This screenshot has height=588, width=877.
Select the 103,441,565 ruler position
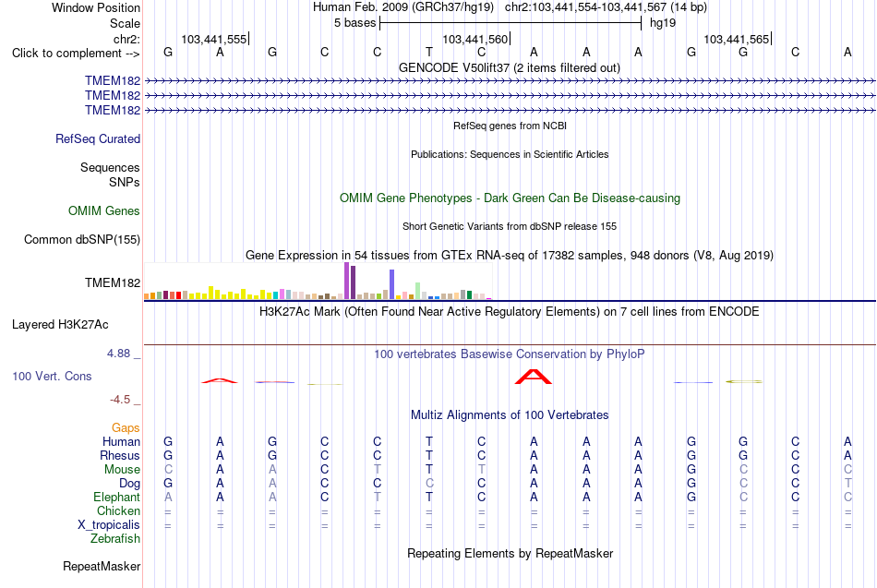click(736, 39)
